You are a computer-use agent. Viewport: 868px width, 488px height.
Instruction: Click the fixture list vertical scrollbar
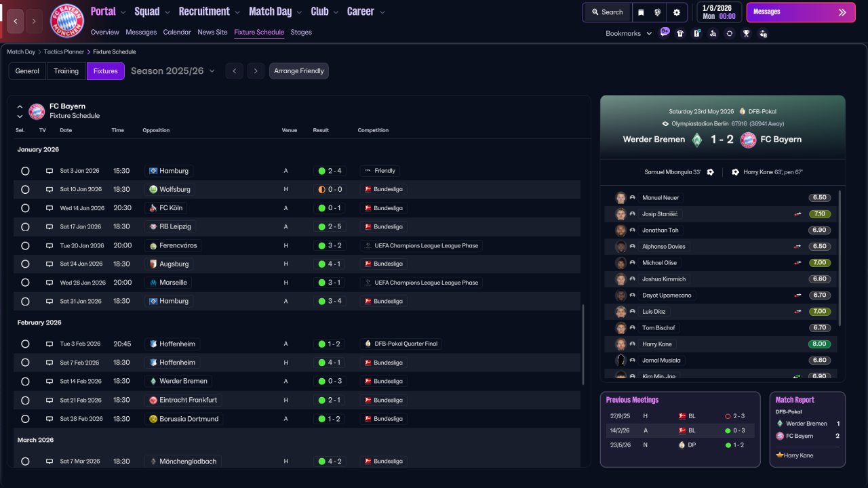coord(583,346)
